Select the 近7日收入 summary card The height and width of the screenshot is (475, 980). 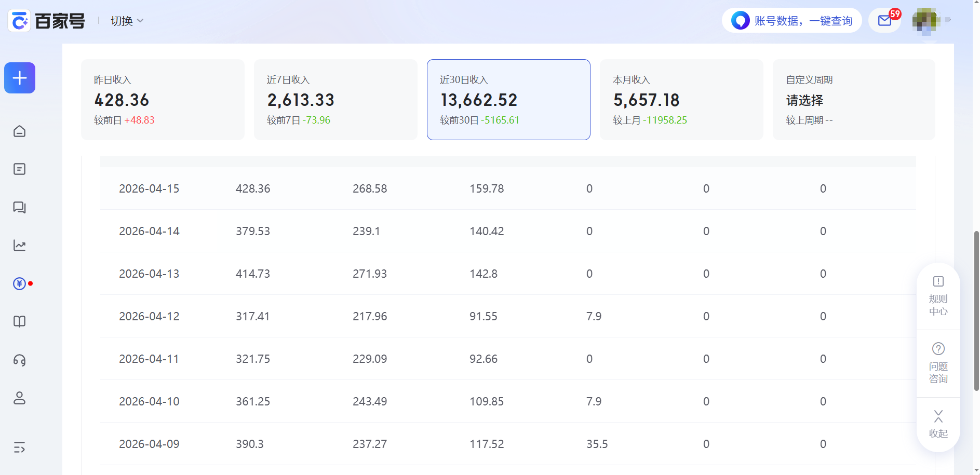tap(335, 100)
